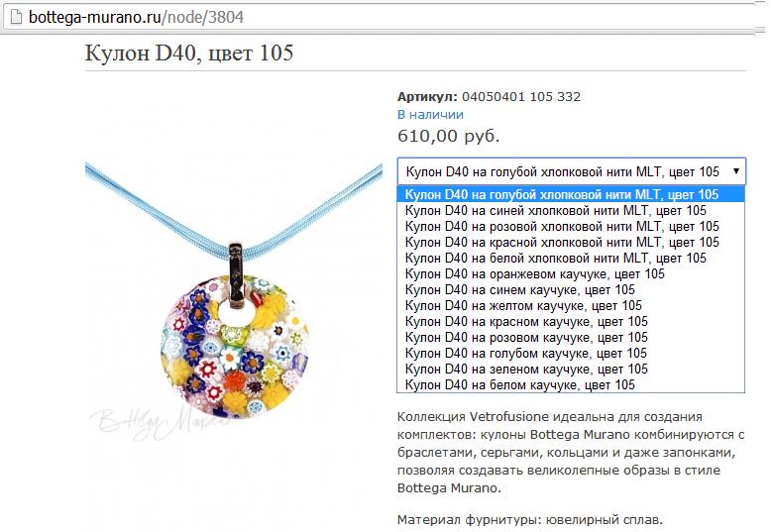
Task: Pick the green rubber cord (зеленом каучуке) option
Action: [x=571, y=369]
